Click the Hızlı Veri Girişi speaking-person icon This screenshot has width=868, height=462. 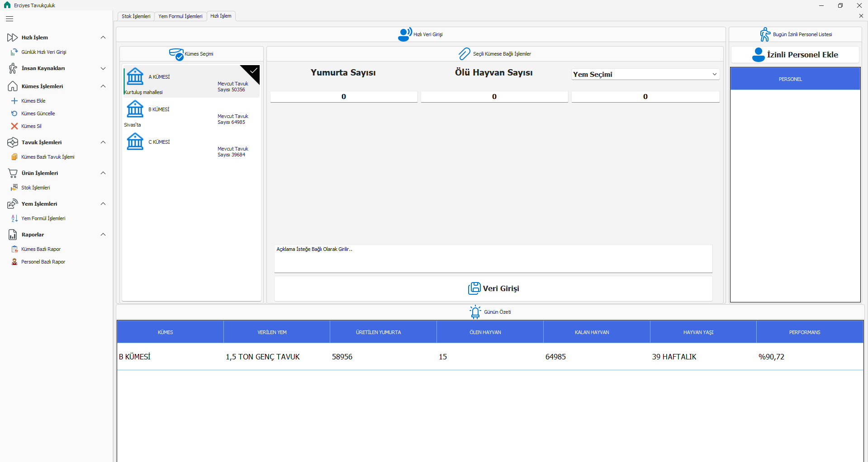coord(404,34)
